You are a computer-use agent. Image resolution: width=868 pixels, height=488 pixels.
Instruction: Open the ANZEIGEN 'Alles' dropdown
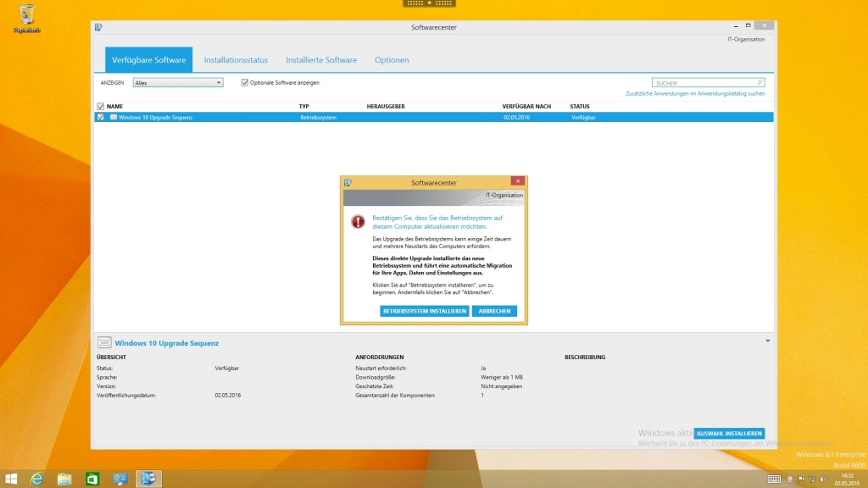(178, 82)
